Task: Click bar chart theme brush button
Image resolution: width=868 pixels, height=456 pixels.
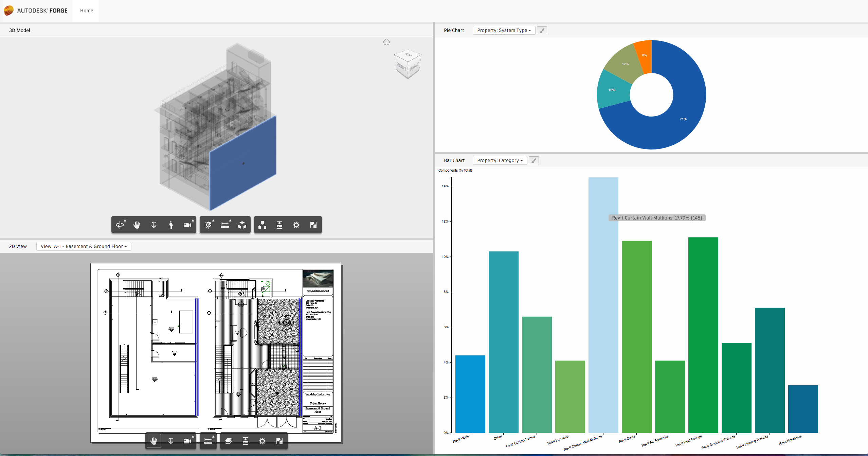Action: point(534,160)
